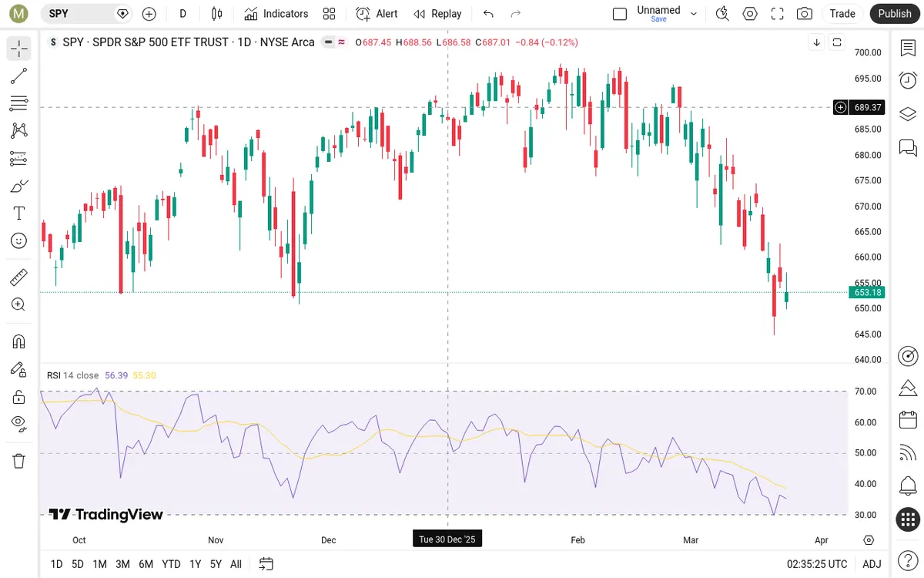Open the products grid menu
The height and width of the screenshot is (578, 924).
pos(908,519)
